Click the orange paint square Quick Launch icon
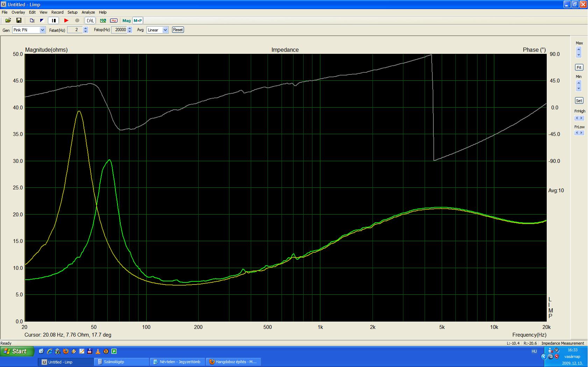The width and height of the screenshot is (588, 367). tap(82, 351)
